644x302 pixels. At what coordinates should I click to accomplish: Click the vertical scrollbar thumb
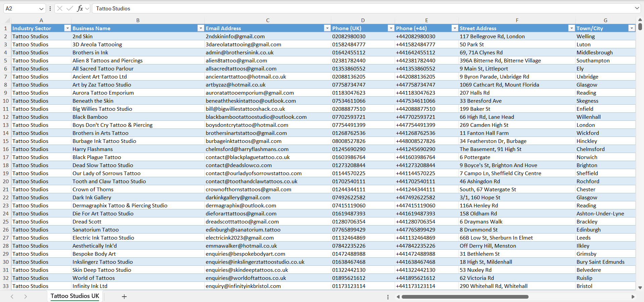[640, 27]
